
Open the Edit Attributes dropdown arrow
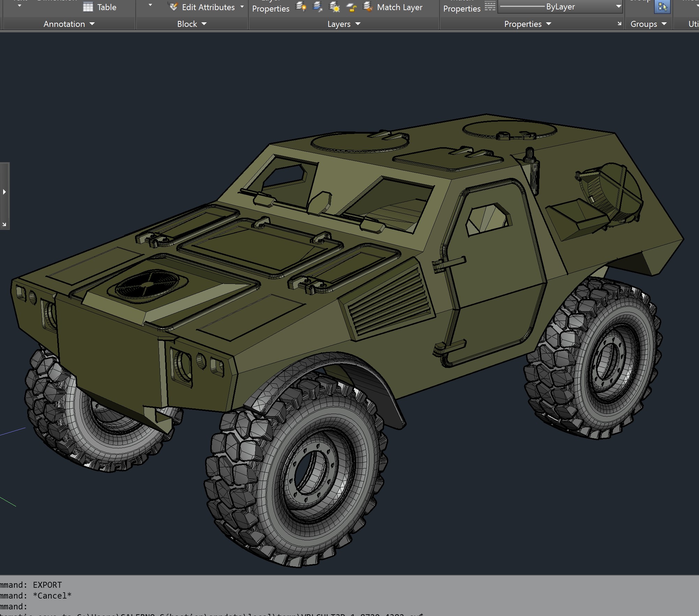tap(242, 7)
